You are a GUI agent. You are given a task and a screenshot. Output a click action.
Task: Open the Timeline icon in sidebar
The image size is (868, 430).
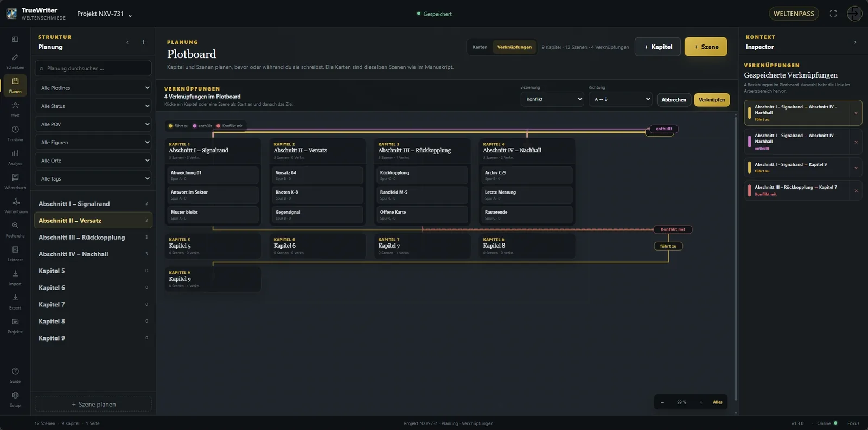tap(15, 133)
